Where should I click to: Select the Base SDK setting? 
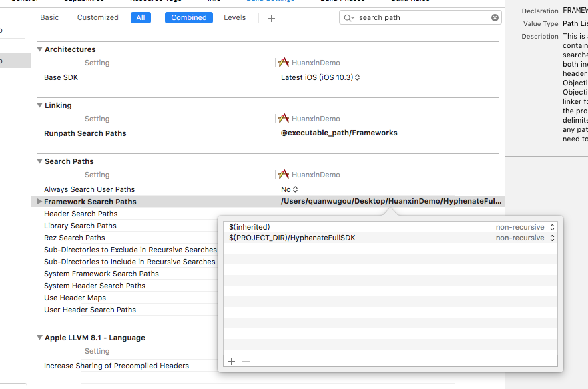[x=61, y=77]
